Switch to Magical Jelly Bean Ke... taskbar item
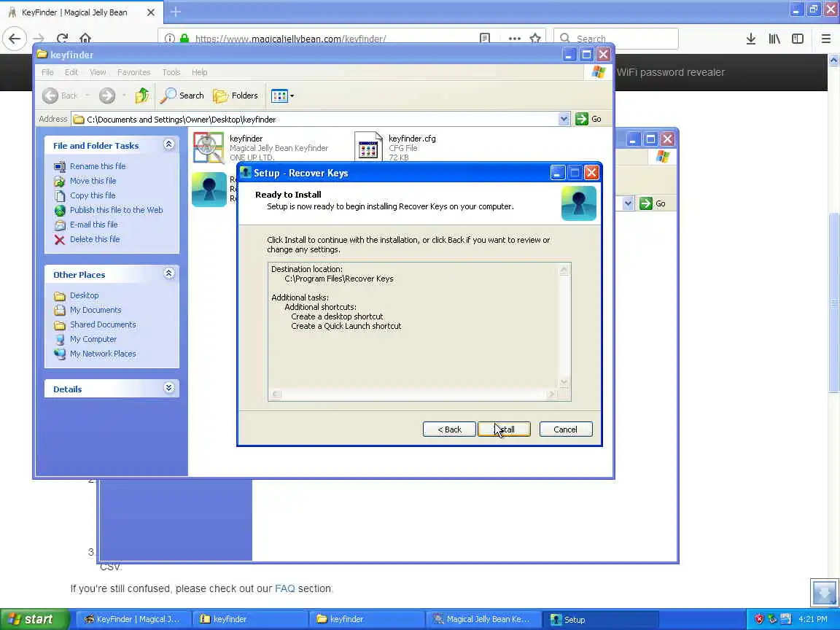Screen dimensions: 840x630 483,619
